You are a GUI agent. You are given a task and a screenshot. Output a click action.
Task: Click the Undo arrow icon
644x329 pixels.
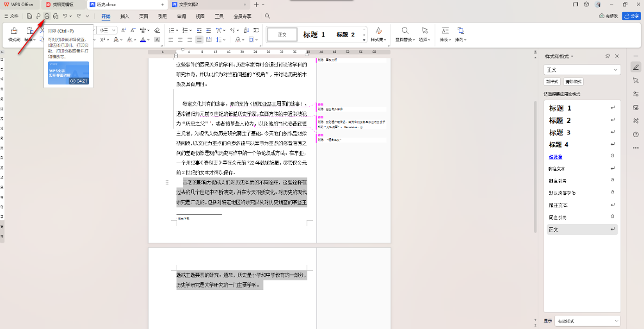click(65, 15)
